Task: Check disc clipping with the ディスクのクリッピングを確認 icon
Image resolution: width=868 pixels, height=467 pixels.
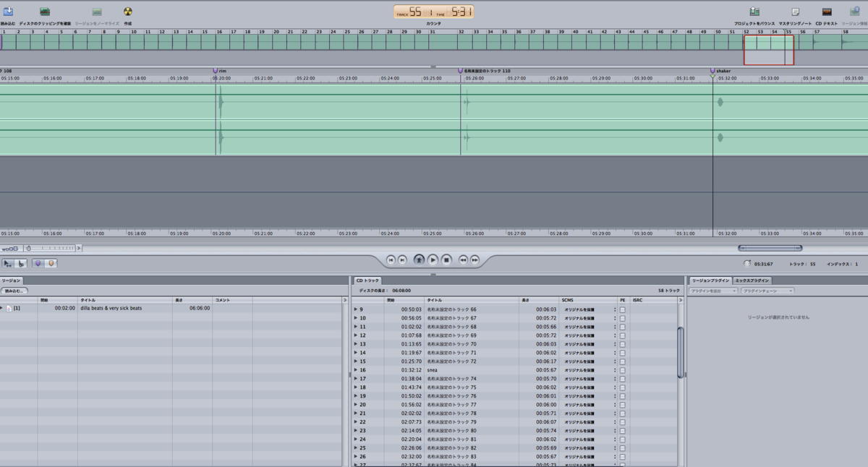Action: tap(45, 12)
